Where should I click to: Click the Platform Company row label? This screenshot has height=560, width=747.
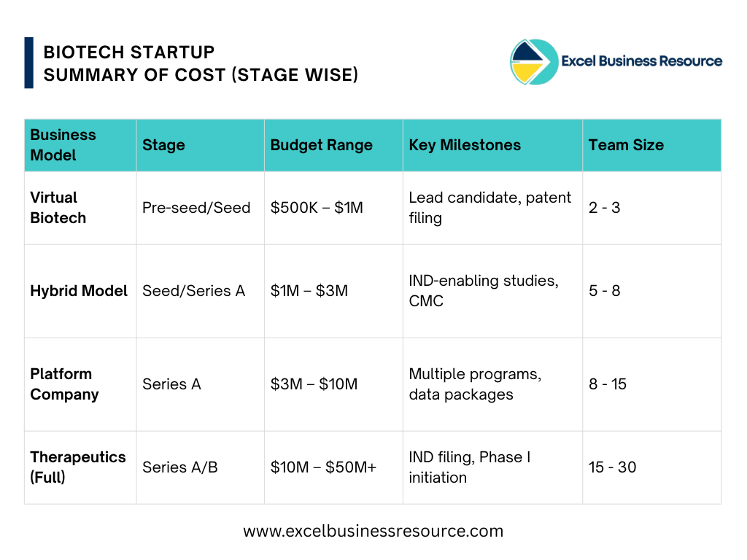(x=64, y=384)
